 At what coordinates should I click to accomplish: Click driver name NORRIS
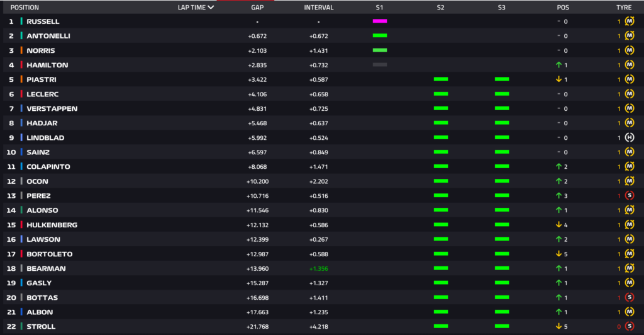pyautogui.click(x=41, y=50)
